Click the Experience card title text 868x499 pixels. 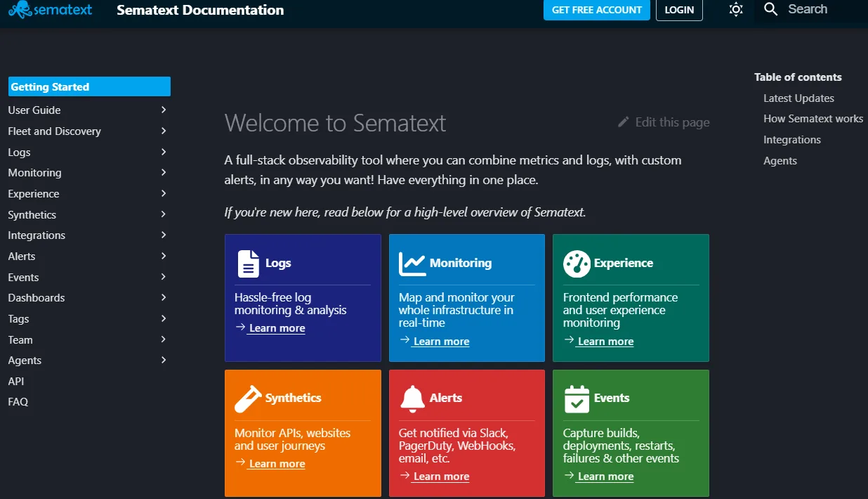[x=624, y=263]
